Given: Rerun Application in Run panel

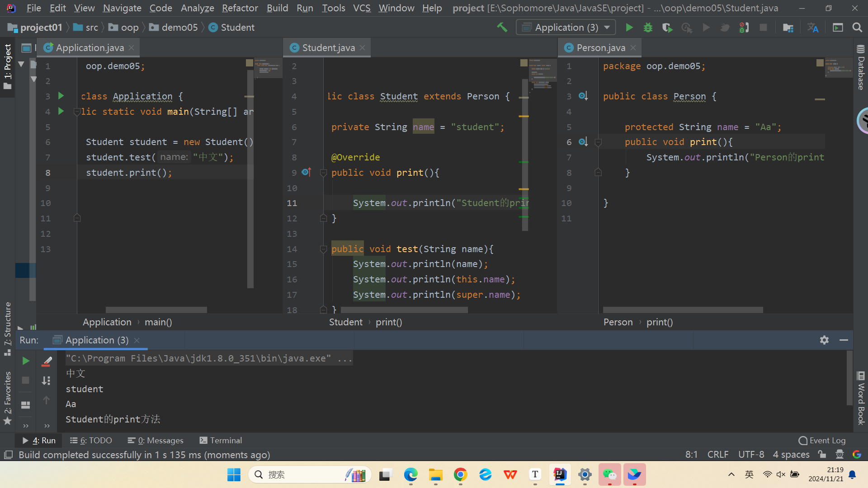Looking at the screenshot, I should click(26, 361).
